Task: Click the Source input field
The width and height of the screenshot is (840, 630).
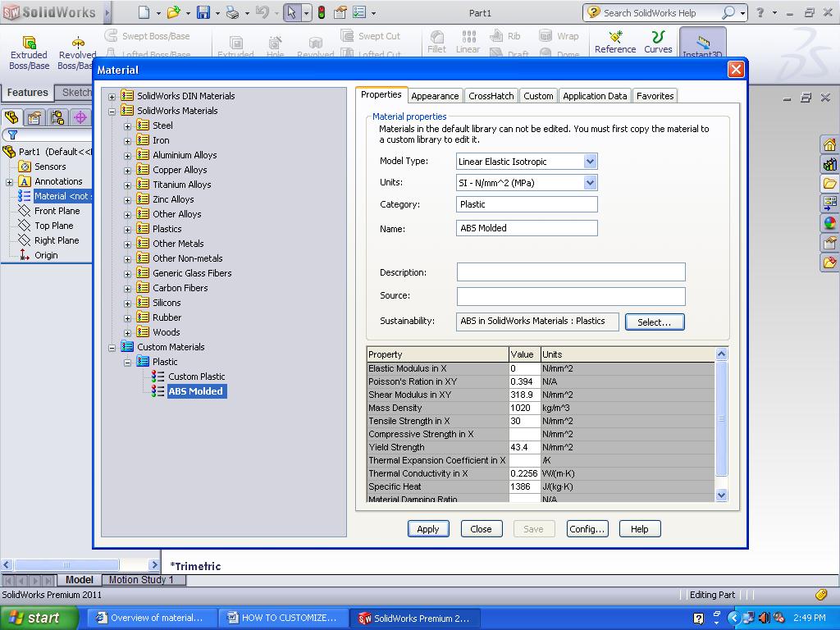Action: (x=571, y=296)
